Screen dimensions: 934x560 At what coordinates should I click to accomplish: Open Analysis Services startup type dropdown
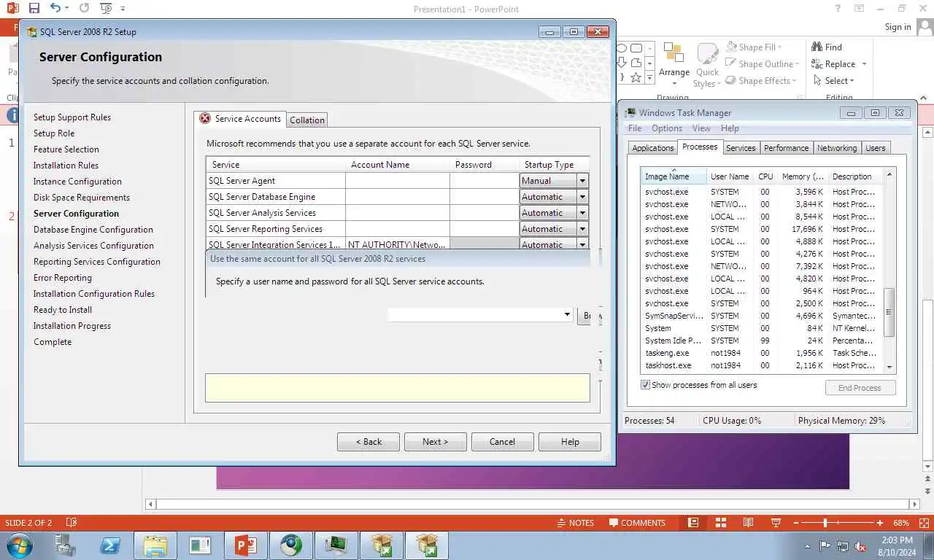pyautogui.click(x=582, y=213)
